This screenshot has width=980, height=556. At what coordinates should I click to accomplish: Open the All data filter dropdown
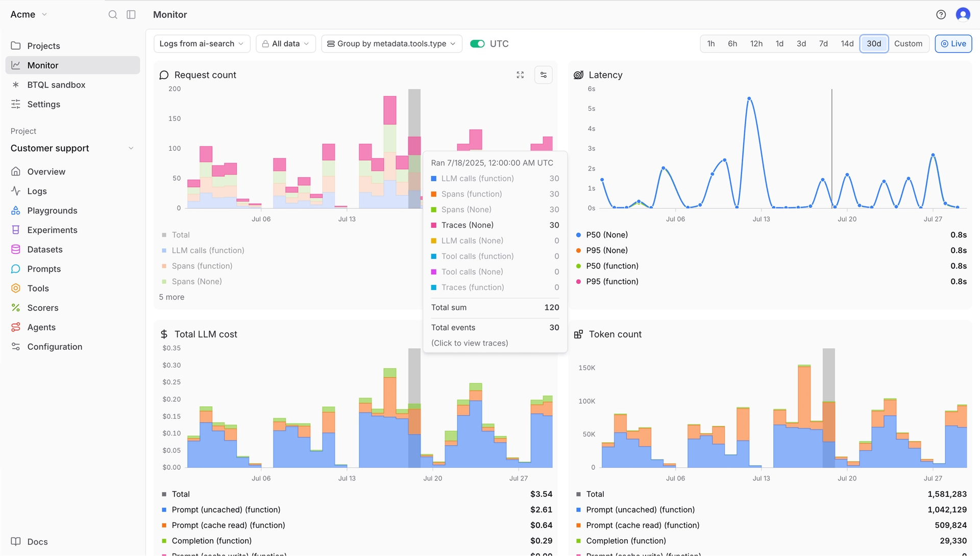[285, 43]
